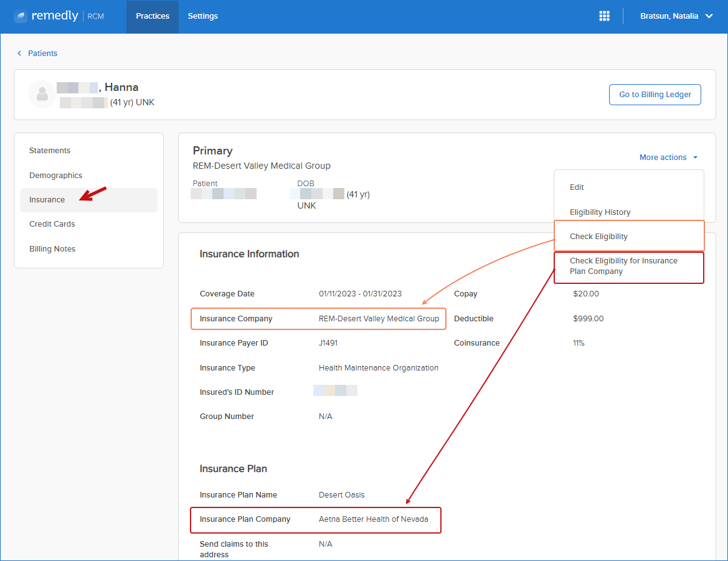Click the Coverage Date label

tap(227, 294)
